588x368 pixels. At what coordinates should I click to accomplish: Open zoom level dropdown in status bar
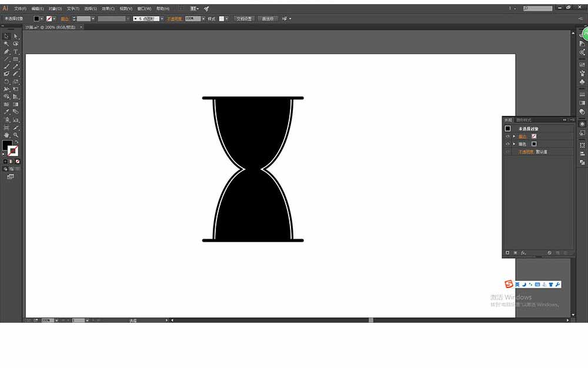56,320
